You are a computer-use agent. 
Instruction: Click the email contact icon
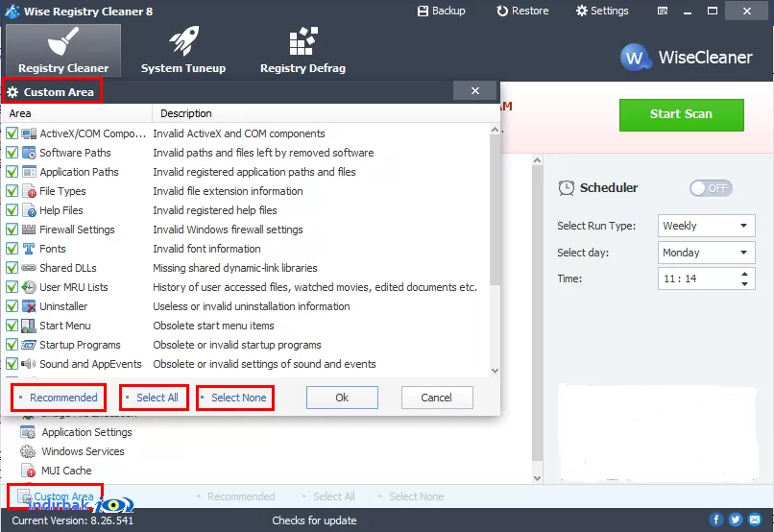tap(755, 520)
